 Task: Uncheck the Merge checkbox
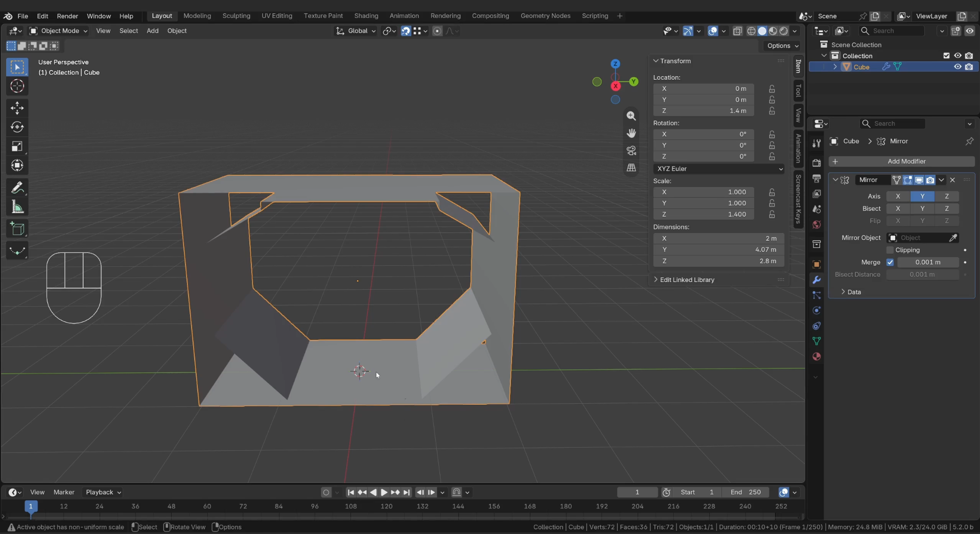[890, 262]
